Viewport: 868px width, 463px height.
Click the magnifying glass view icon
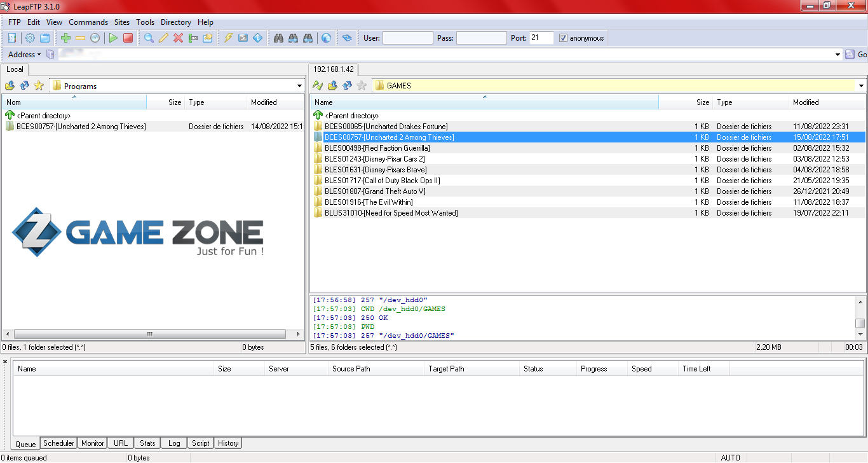point(149,38)
